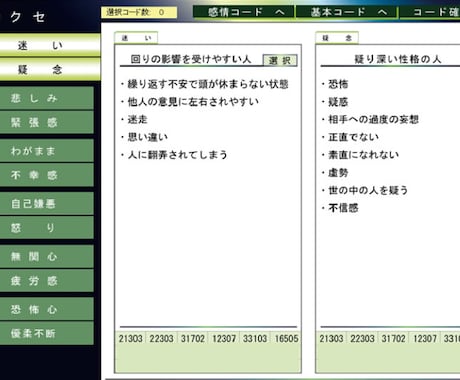Viewport: 460px width, 380px height.
Task: Click code 21303 in 迷い panel
Action: pos(130,339)
